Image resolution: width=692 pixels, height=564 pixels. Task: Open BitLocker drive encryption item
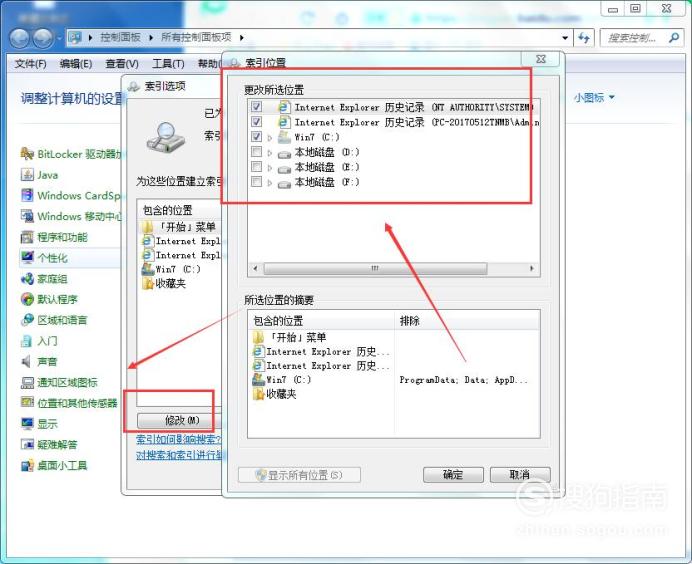(x=27, y=154)
